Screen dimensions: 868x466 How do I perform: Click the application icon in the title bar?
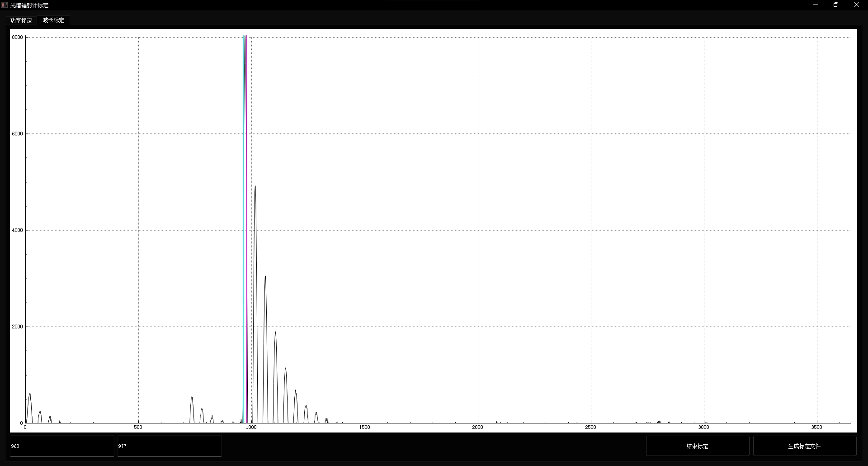pos(5,5)
